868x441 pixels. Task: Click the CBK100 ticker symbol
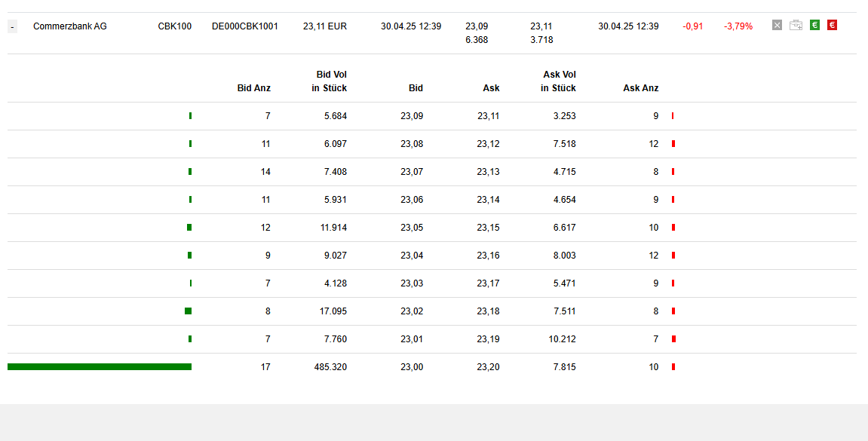coord(174,26)
